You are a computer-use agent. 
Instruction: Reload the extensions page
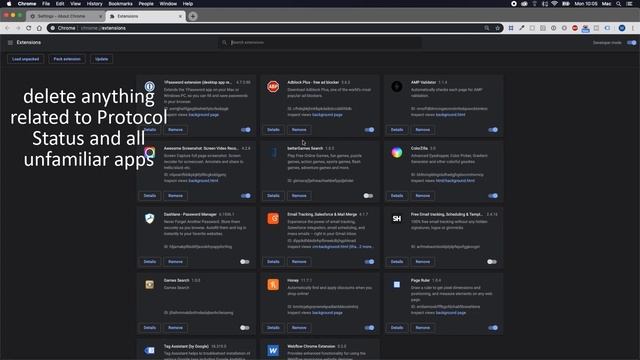[29, 28]
